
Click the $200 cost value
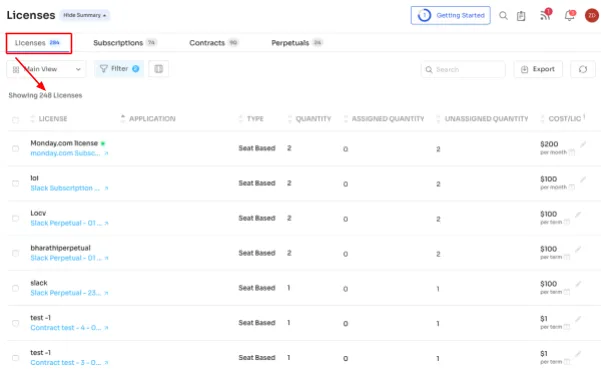[549, 144]
